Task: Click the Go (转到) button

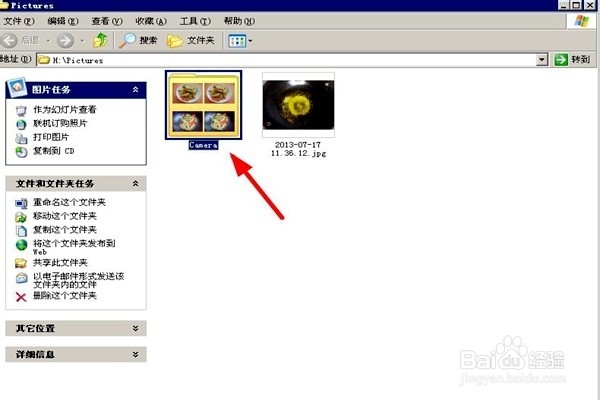Action: coord(572,60)
